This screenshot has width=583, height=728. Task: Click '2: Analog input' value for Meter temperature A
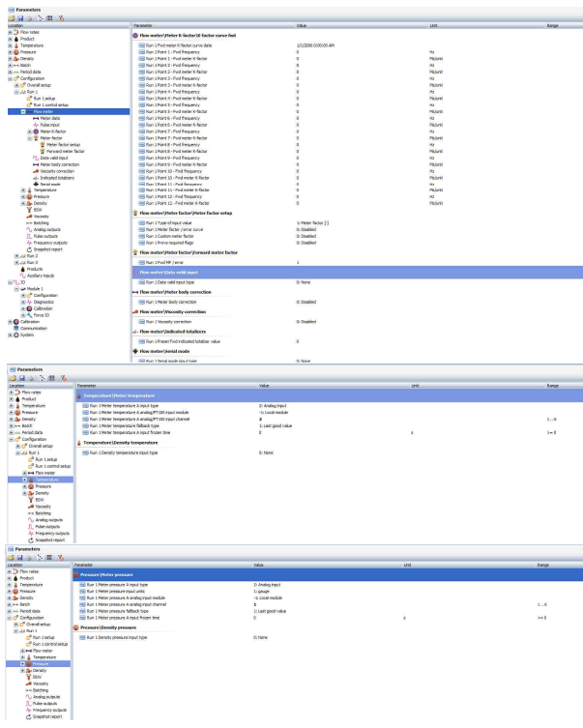click(273, 406)
